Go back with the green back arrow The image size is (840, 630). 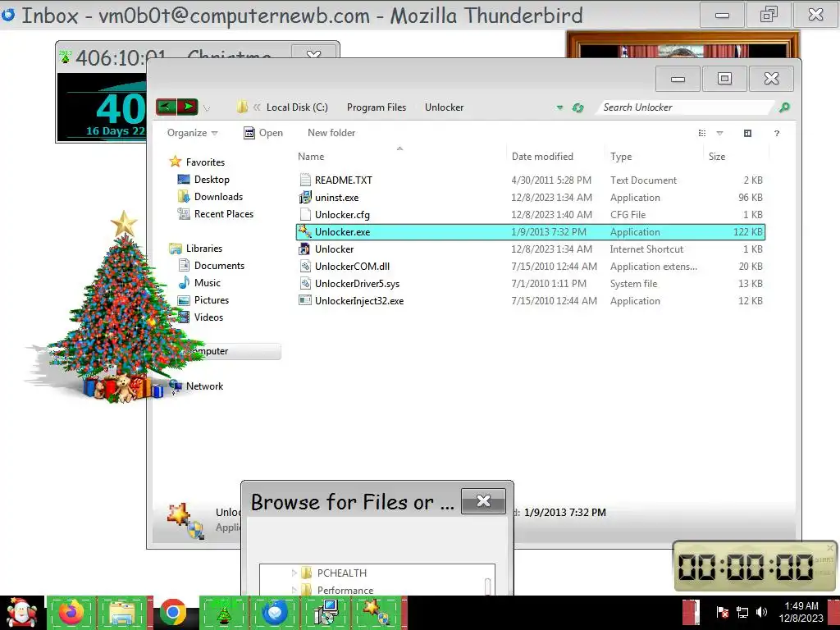click(x=166, y=107)
